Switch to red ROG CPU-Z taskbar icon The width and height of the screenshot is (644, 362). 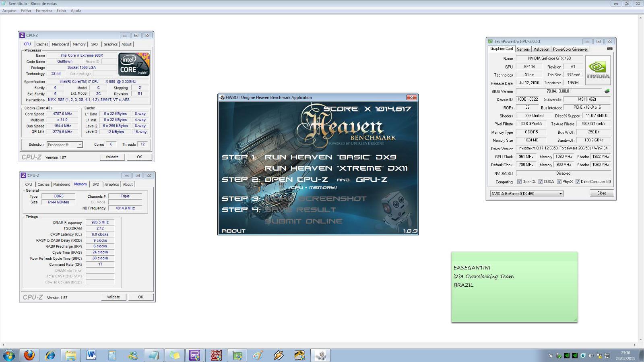(216, 355)
